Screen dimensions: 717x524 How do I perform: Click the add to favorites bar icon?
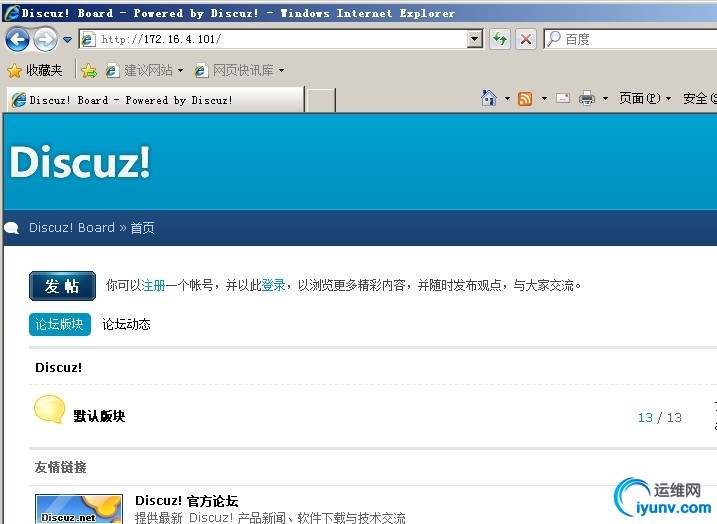(x=89, y=70)
